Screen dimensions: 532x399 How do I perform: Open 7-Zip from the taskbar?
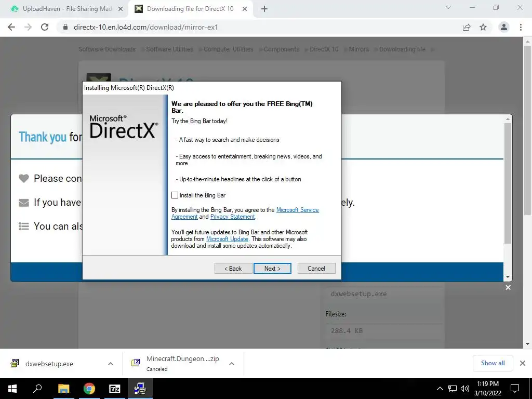pos(115,389)
